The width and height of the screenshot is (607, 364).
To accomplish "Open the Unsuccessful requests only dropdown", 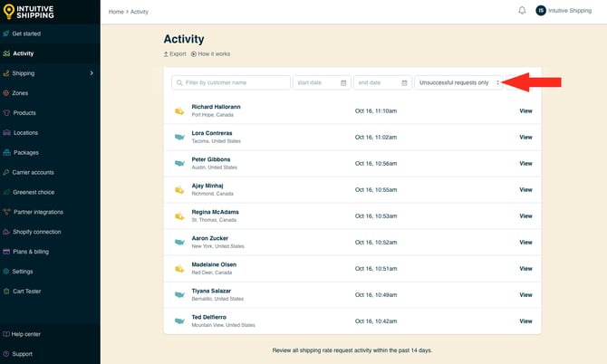I will pos(458,82).
